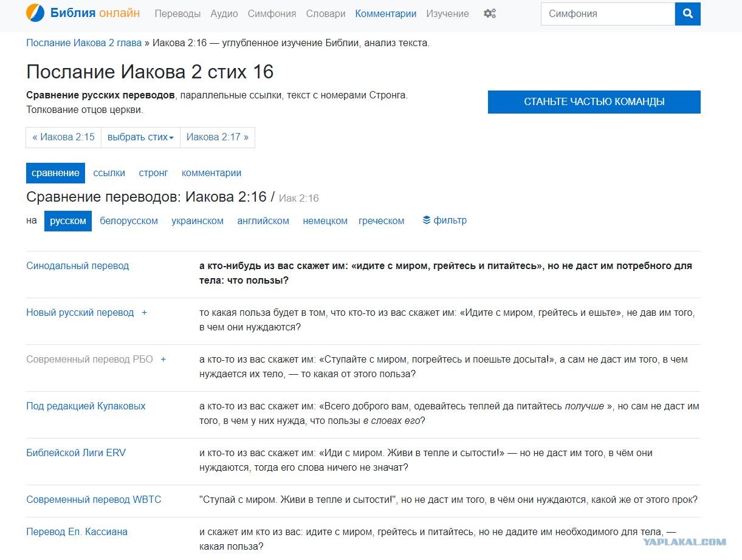Open settings gears icon in navbar
742x560 pixels.
[490, 13]
